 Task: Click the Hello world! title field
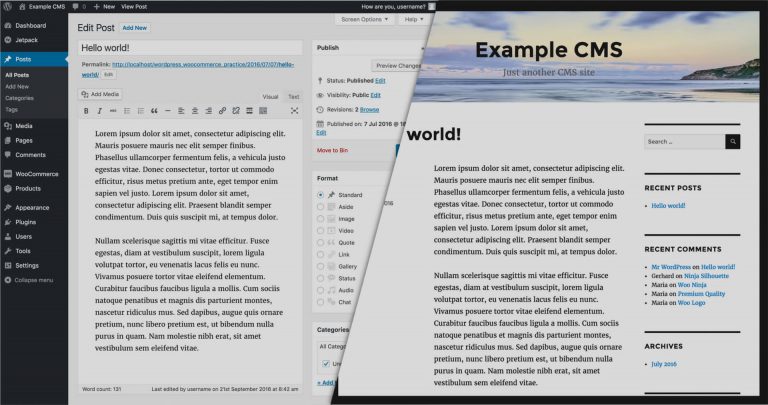190,48
